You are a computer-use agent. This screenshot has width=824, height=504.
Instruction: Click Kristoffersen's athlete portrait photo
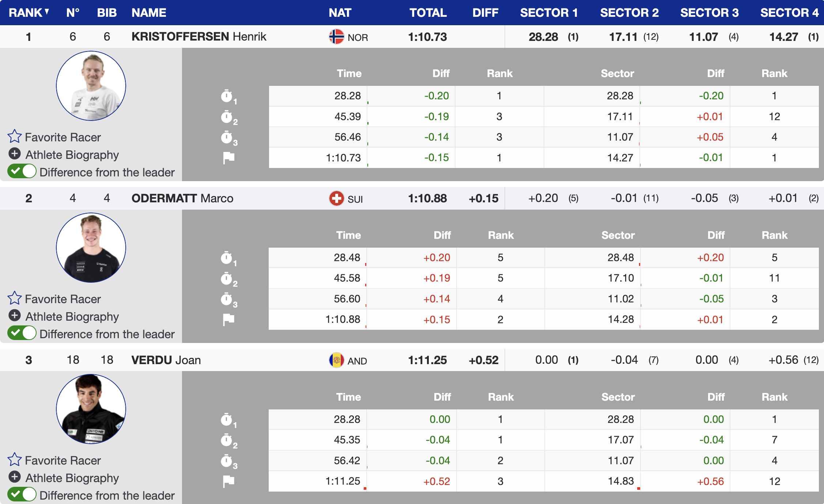pyautogui.click(x=91, y=86)
